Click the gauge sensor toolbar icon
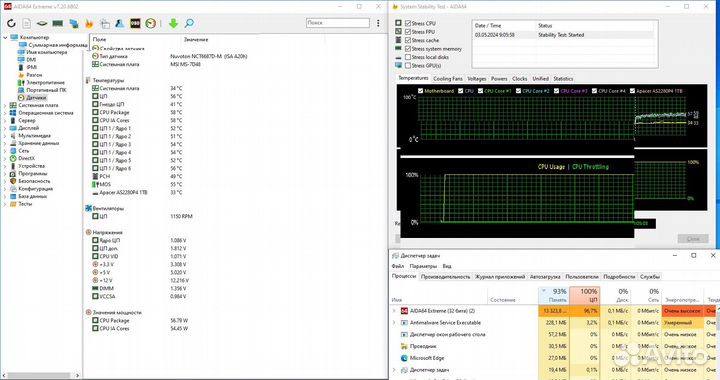Image resolution: width=720 pixels, height=380 pixels. coord(151,23)
